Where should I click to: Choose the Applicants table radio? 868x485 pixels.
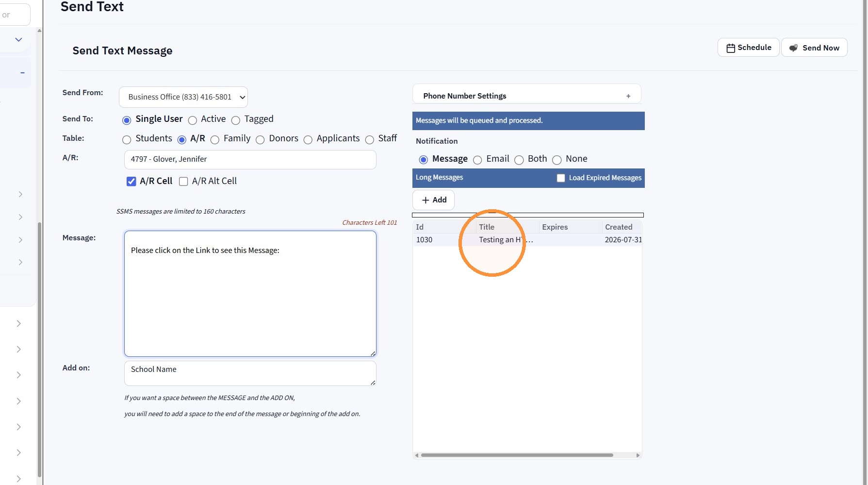pos(308,139)
